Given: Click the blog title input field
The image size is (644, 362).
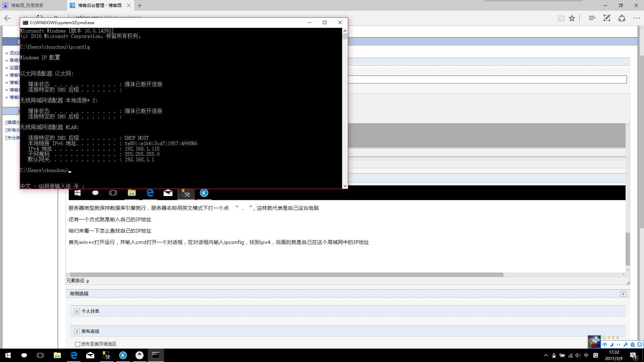Looking at the screenshot, I should point(487,79).
